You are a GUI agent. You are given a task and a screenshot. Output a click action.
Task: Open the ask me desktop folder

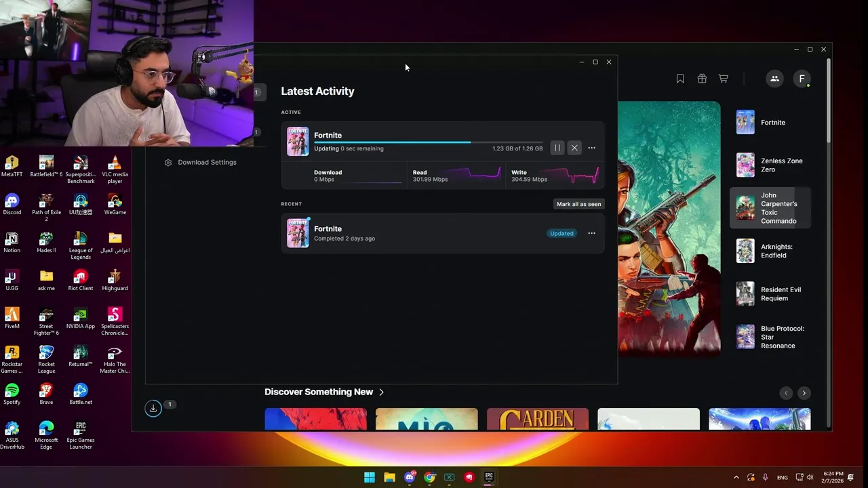pyautogui.click(x=46, y=280)
